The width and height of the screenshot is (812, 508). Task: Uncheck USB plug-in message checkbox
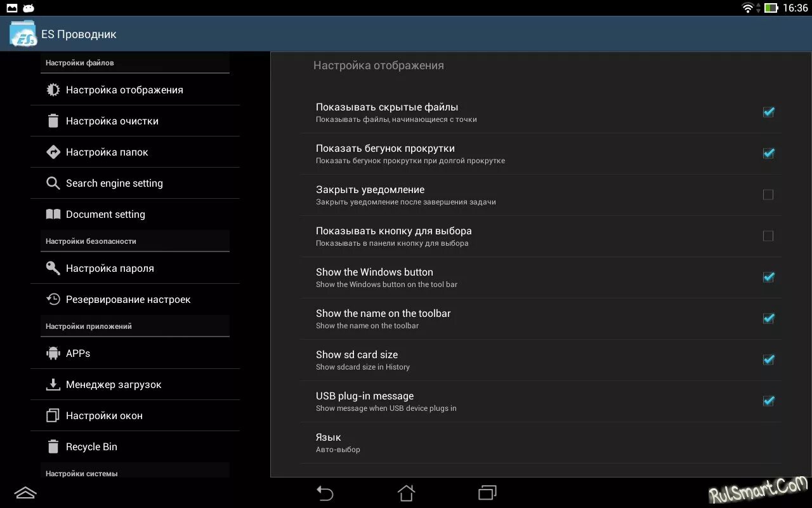[768, 401]
